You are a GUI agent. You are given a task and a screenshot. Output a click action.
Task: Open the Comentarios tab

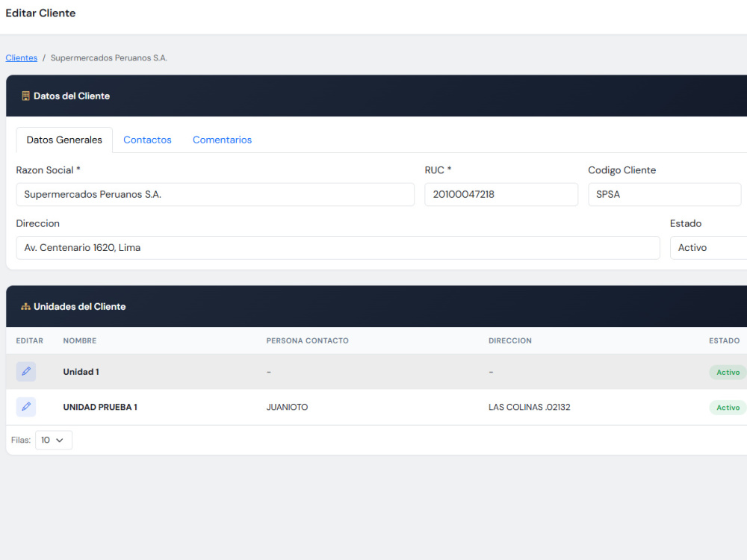[x=222, y=140]
